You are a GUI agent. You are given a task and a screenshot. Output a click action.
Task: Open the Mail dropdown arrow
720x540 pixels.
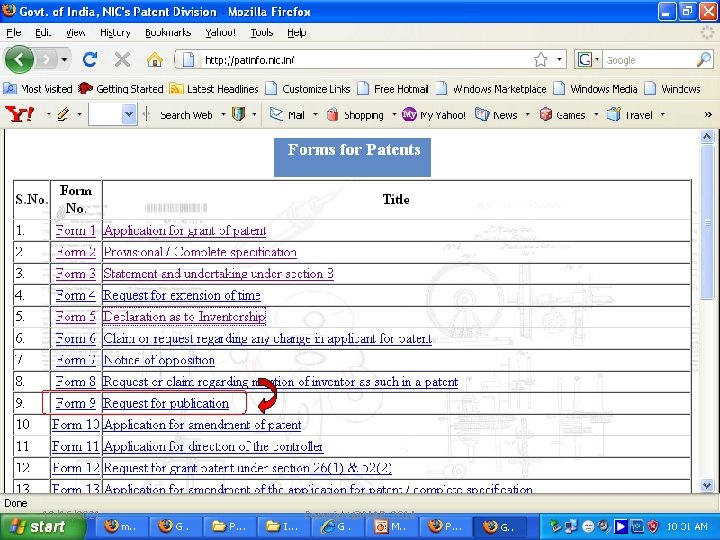(x=315, y=115)
